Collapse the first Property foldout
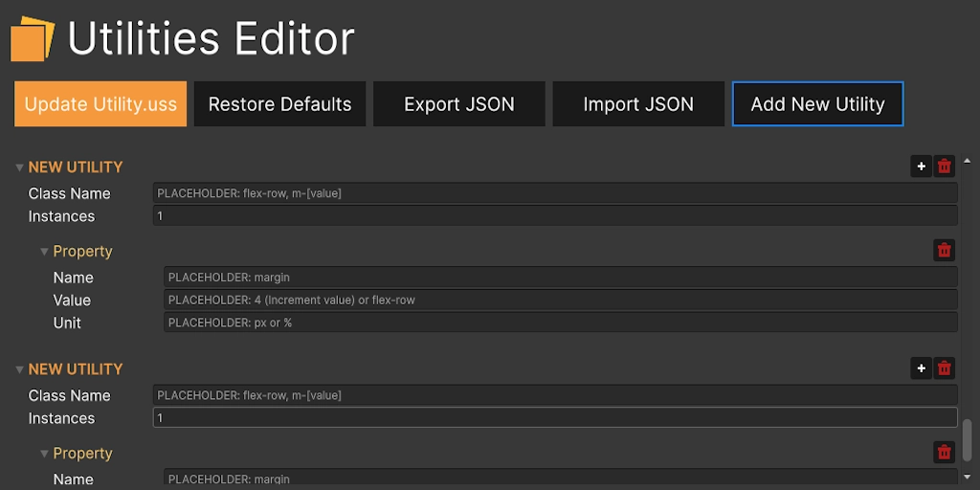 click(44, 251)
